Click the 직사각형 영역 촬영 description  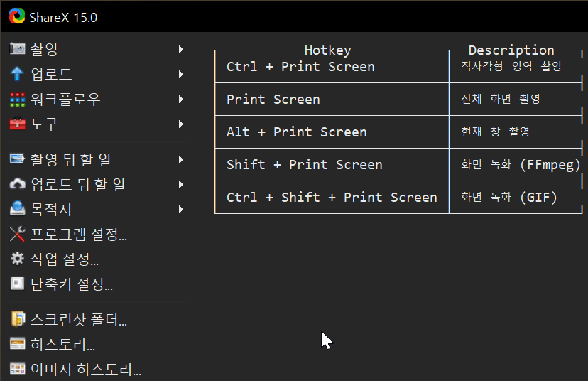click(x=511, y=66)
